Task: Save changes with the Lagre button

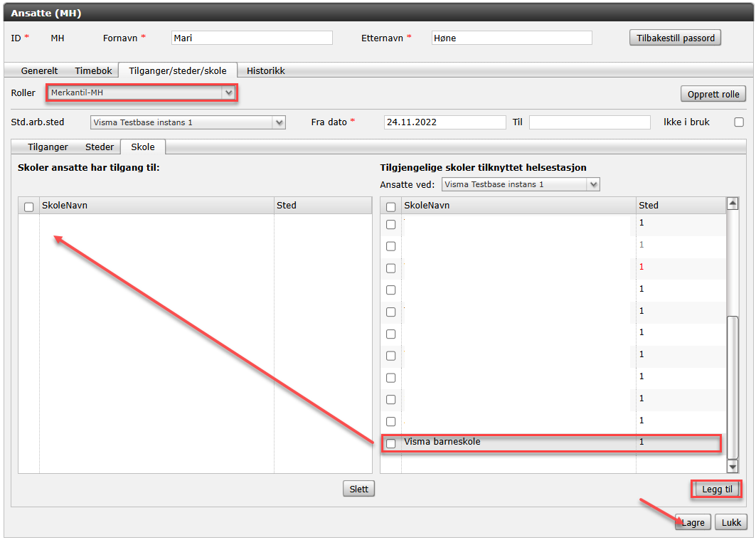Action: (693, 522)
